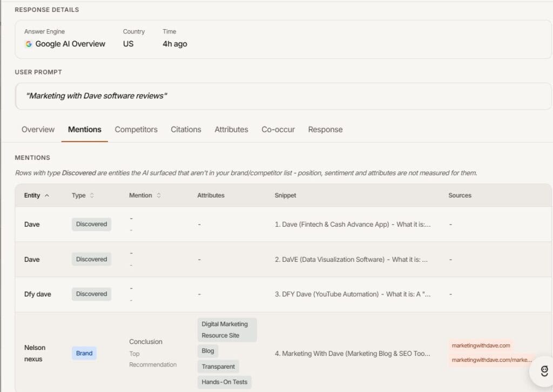View the Response tab
The height and width of the screenshot is (392, 553).
[325, 130]
